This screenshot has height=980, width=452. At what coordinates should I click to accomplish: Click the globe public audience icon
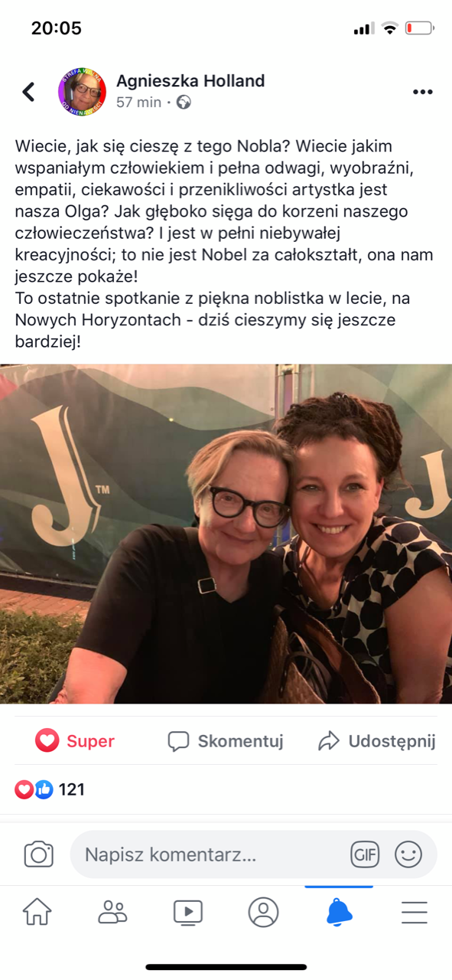pos(184,102)
